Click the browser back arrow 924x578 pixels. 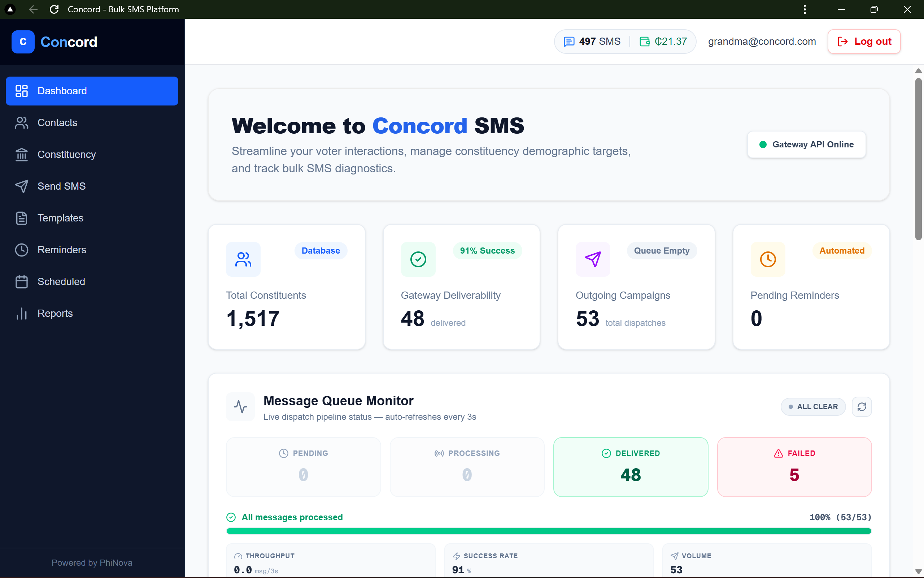pyautogui.click(x=33, y=9)
